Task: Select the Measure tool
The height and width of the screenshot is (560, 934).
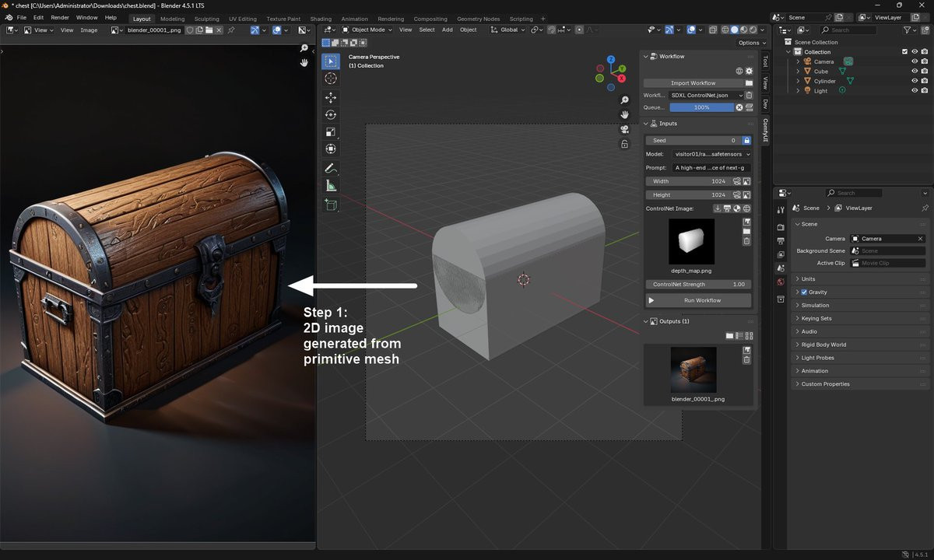Action: [331, 185]
